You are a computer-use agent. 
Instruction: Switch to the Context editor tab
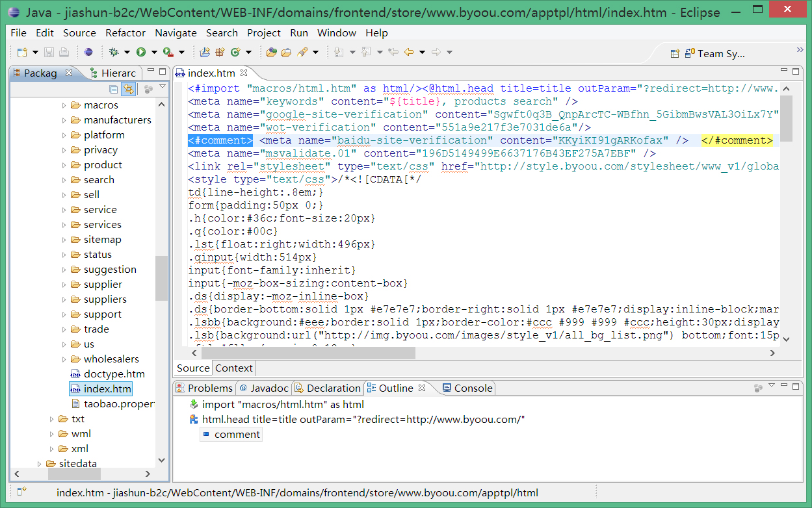pyautogui.click(x=233, y=368)
